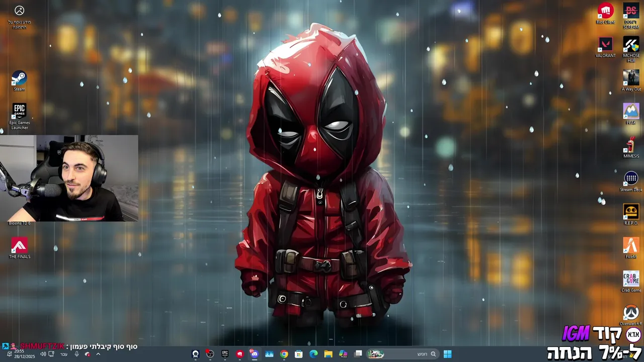This screenshot has height=362, width=644.
Task: Open the clock showing 20:55 28/12/2025
Action: point(24,353)
